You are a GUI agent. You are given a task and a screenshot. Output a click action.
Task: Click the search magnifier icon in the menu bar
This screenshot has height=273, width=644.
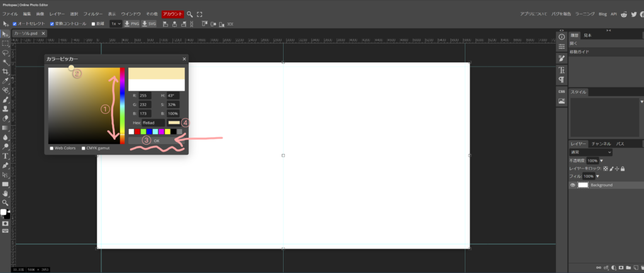[190, 14]
